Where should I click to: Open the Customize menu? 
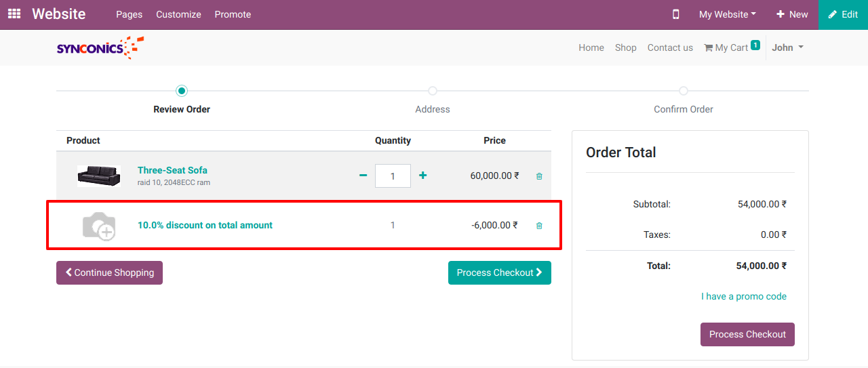click(178, 14)
